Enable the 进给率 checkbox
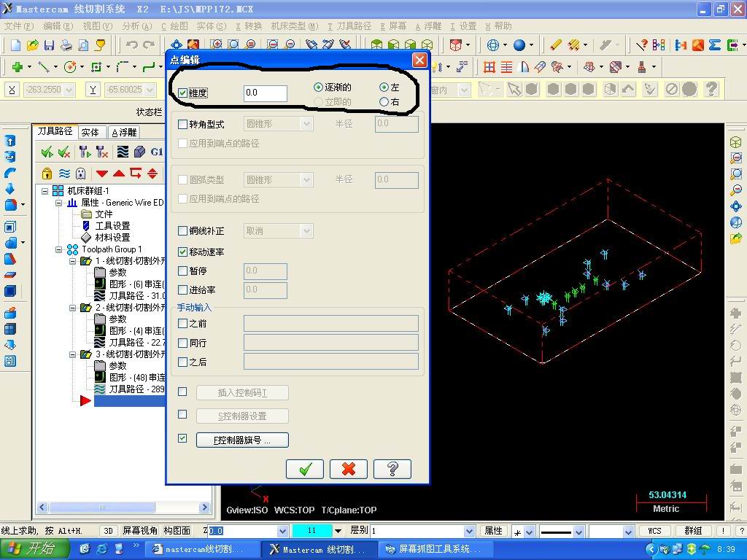The image size is (747, 560). pyautogui.click(x=182, y=290)
